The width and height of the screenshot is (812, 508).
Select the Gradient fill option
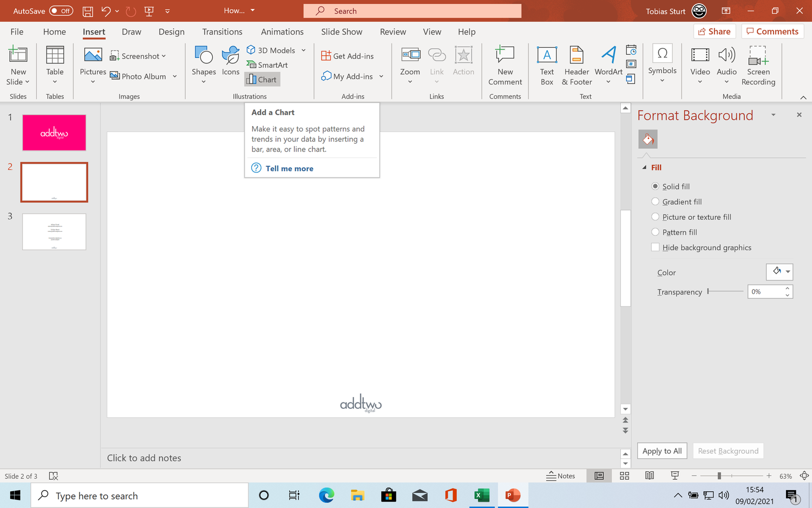[x=656, y=201]
